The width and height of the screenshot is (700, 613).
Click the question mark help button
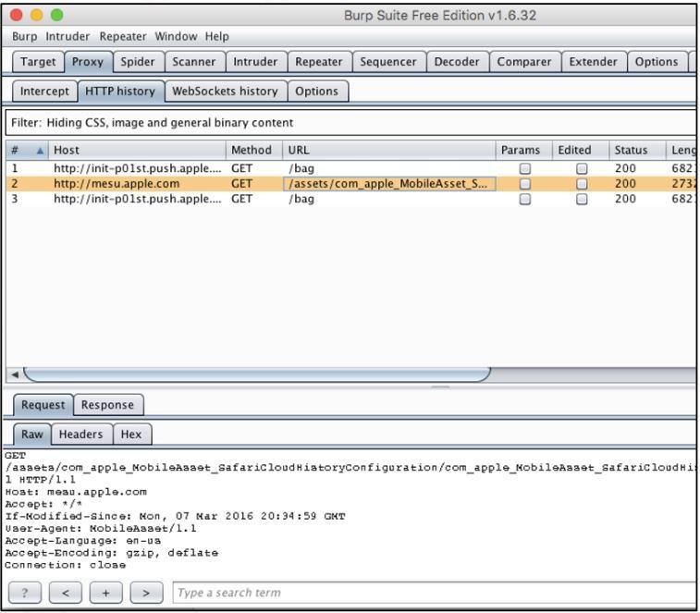(25, 593)
